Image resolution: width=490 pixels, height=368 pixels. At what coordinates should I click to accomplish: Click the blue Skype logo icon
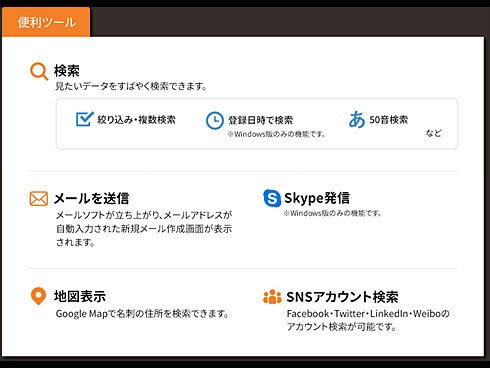272,198
